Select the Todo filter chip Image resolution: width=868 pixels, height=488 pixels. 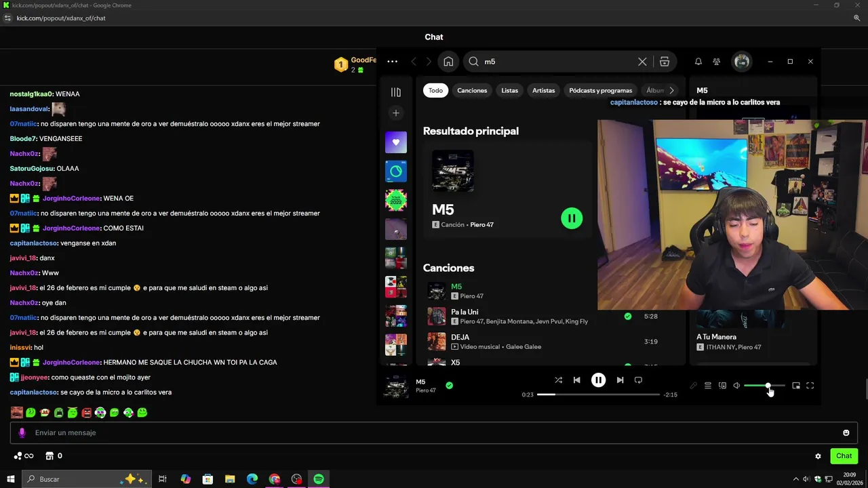[x=435, y=90]
